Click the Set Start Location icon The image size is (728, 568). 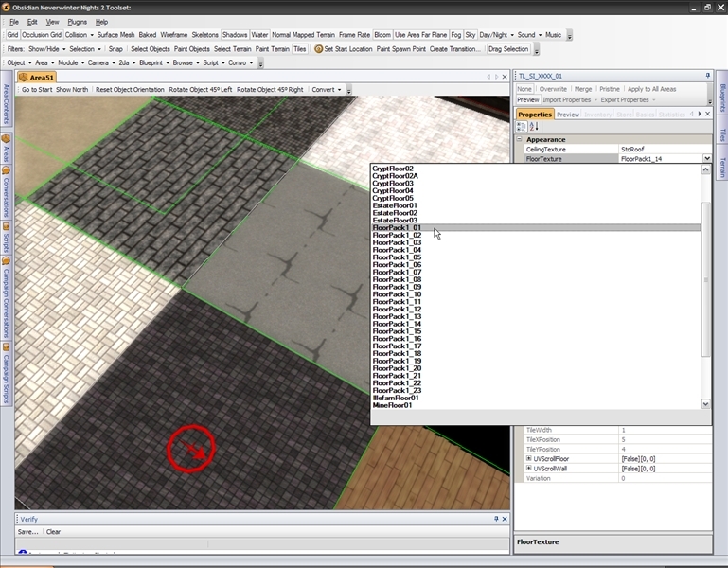[319, 49]
